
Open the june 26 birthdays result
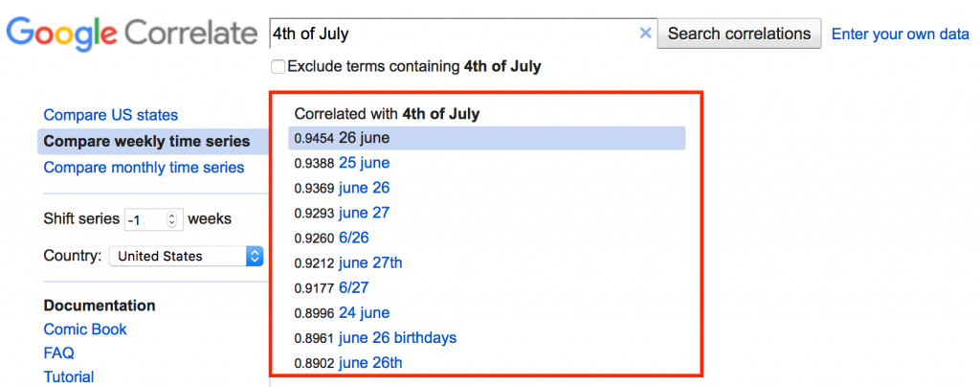tap(397, 338)
